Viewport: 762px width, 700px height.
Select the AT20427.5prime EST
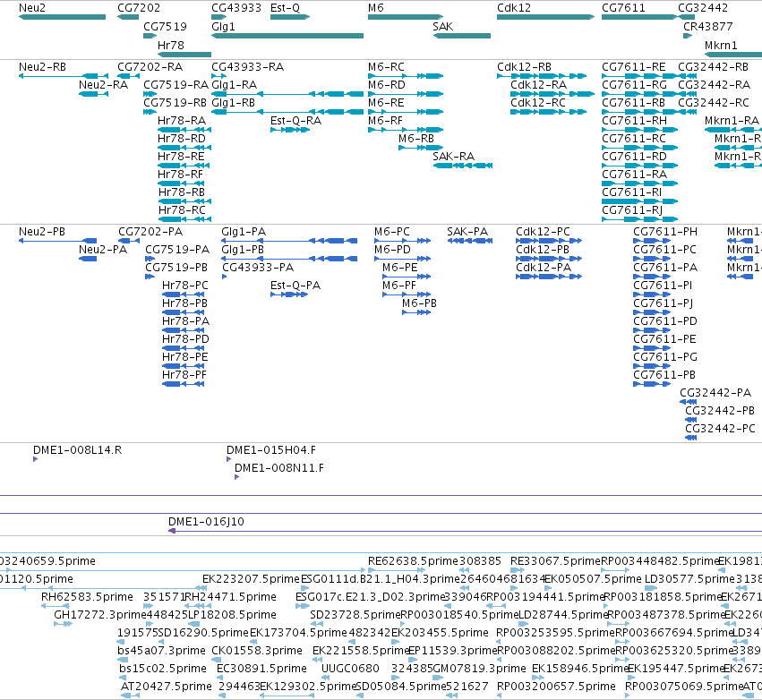tap(129, 696)
